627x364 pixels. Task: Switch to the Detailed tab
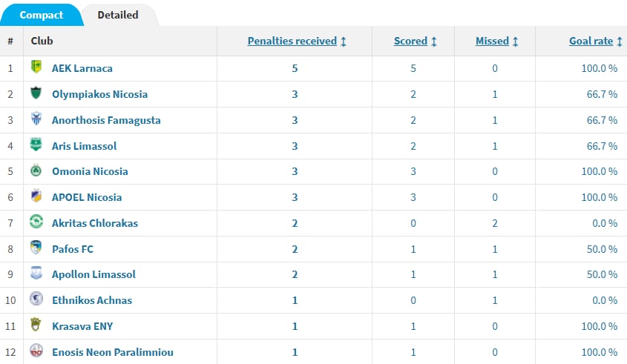click(x=117, y=15)
